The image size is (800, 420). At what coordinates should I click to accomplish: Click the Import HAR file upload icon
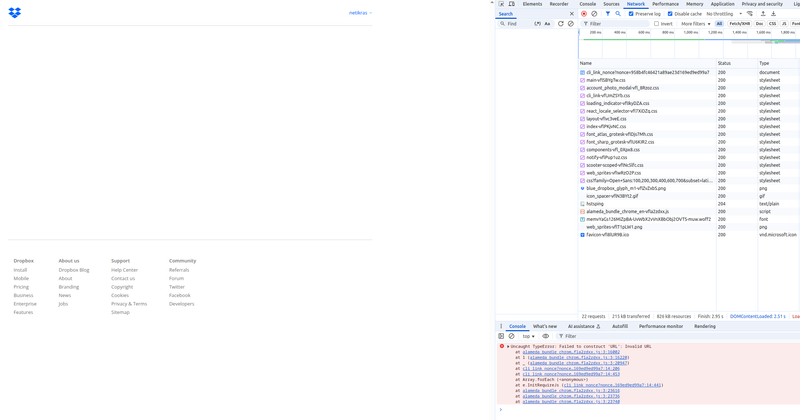[763, 14]
